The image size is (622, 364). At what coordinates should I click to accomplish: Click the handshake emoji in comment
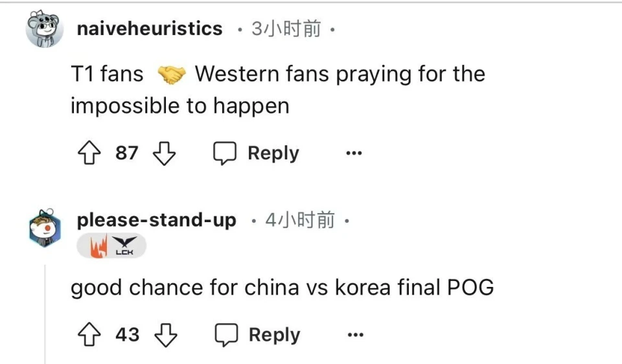[x=171, y=74]
